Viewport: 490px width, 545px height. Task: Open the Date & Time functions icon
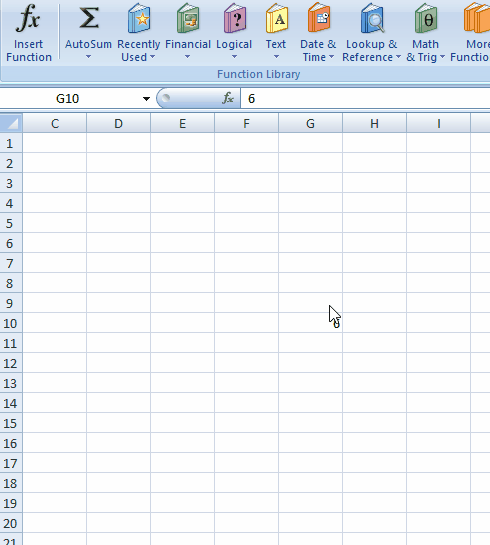(319, 17)
